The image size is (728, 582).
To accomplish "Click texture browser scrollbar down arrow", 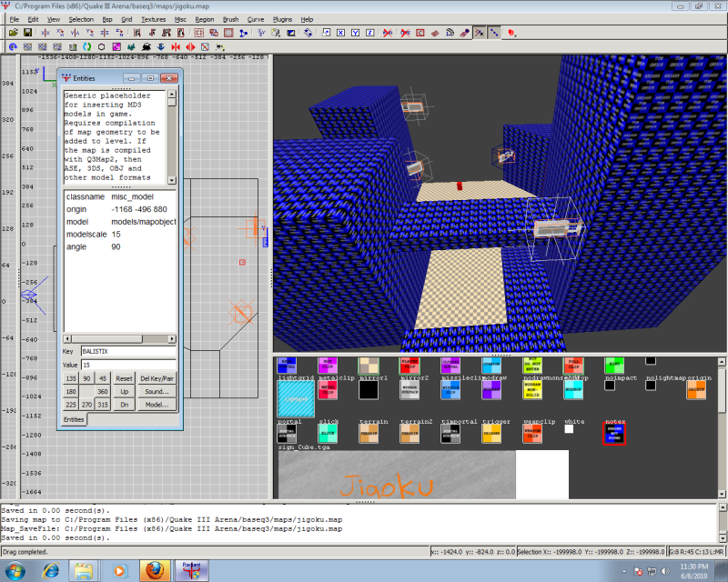I will pos(722,495).
